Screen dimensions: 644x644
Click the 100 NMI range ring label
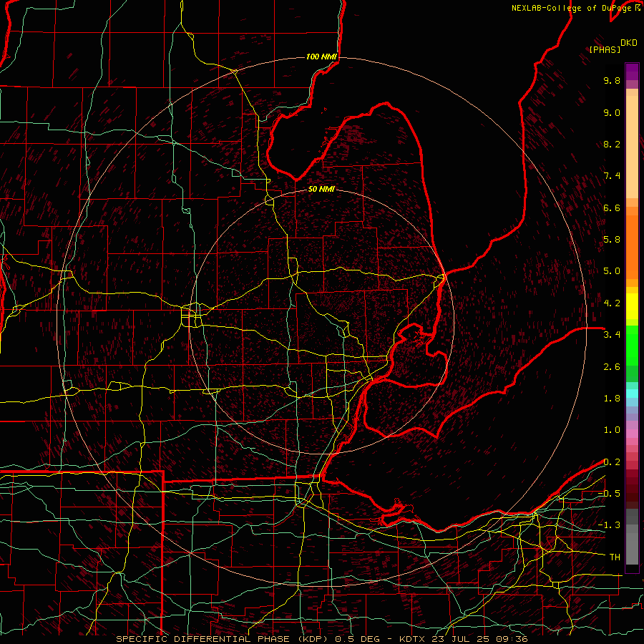(321, 57)
